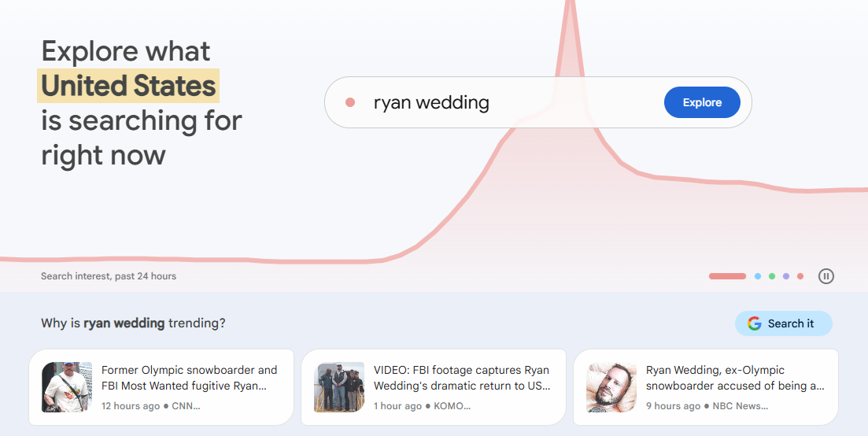The height and width of the screenshot is (436, 868).
Task: Open the CNN article about Olympic snowboarder
Action: [x=161, y=387]
